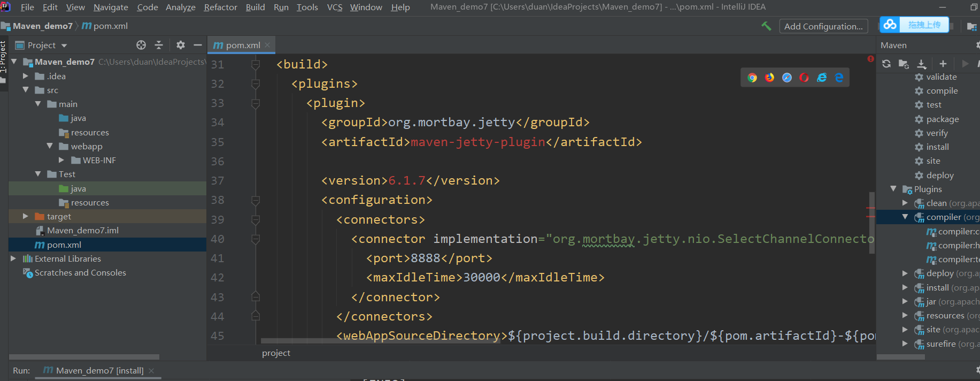Click editor horizontal scrollbar
Image resolution: width=980 pixels, height=381 pixels.
[380, 340]
